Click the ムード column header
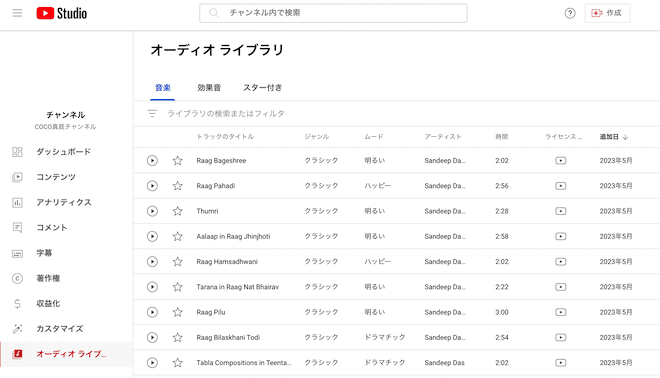660x378 pixels. click(374, 137)
